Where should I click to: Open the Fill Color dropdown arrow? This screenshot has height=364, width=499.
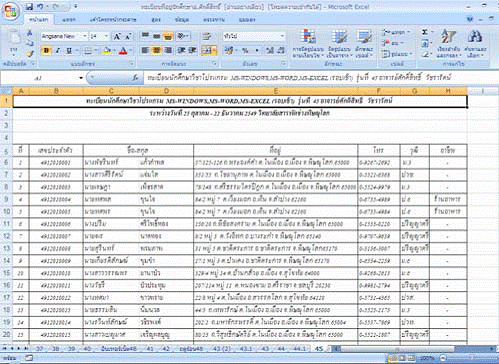coord(114,51)
